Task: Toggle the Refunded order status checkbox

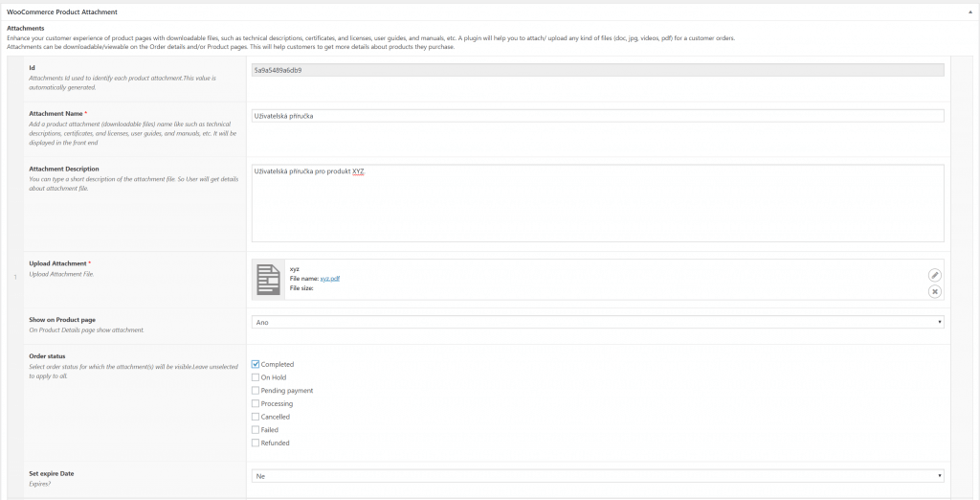Action: [x=255, y=443]
